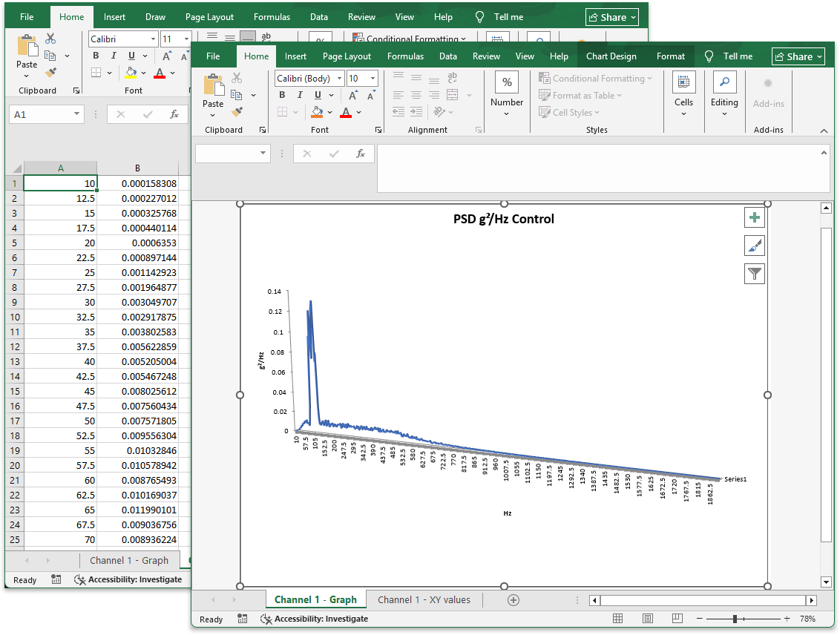
Task: Click Increase Font Size icon in front window
Action: click(353, 96)
